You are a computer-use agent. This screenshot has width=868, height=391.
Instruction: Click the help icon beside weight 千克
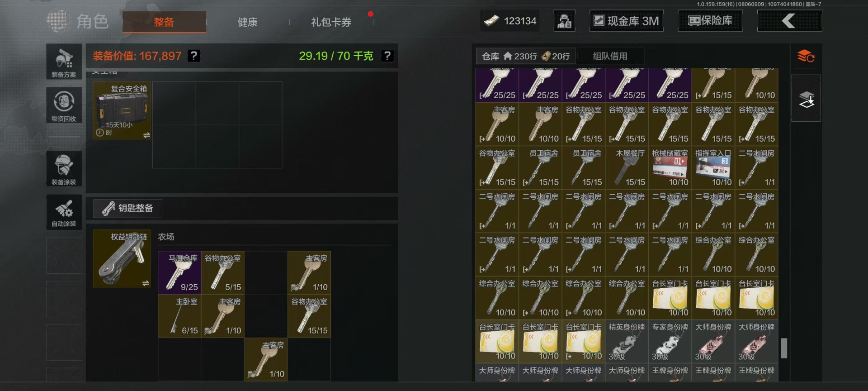coord(387,56)
